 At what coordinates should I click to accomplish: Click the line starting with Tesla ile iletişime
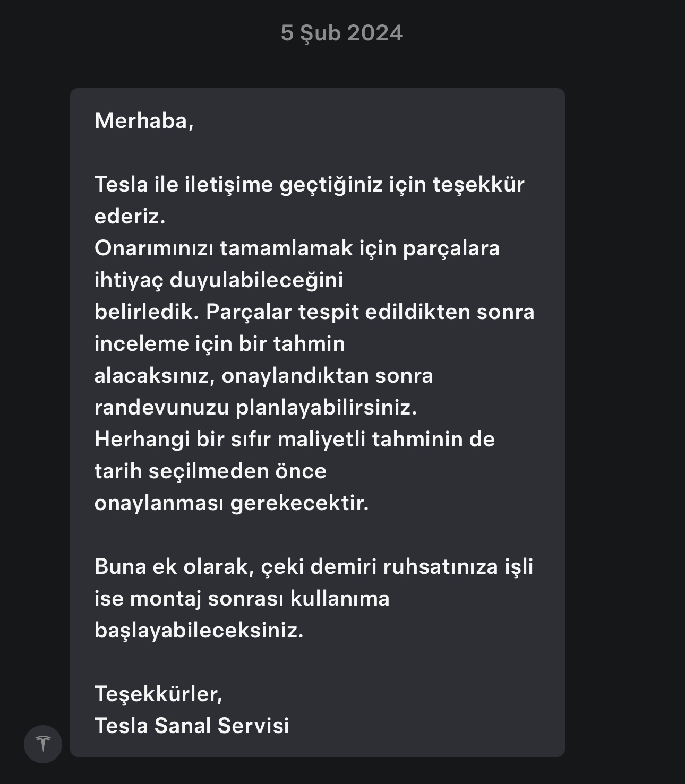click(x=309, y=185)
